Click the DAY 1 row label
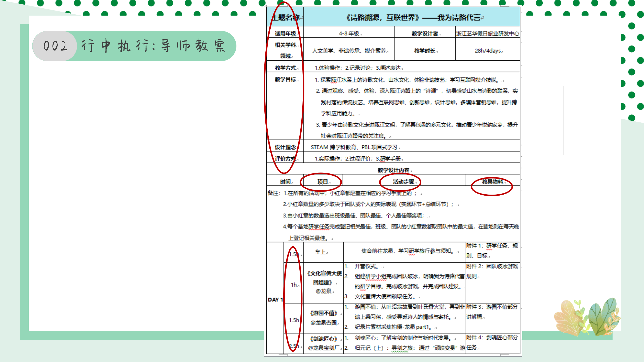The width and height of the screenshot is (644, 362). pyautogui.click(x=275, y=300)
